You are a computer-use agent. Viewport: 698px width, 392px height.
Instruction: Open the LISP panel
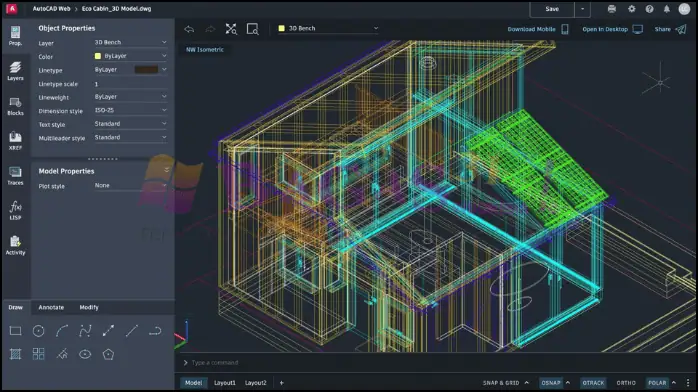point(15,211)
